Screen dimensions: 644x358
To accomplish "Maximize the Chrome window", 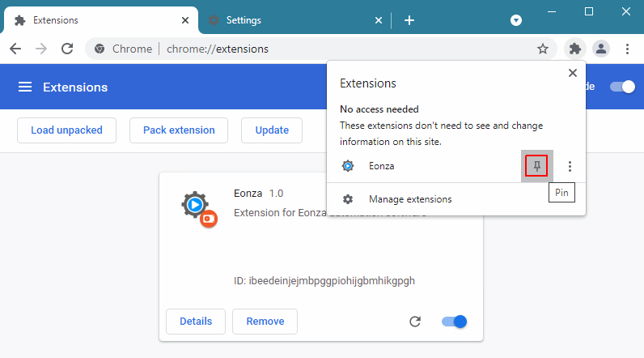I will pyautogui.click(x=588, y=12).
